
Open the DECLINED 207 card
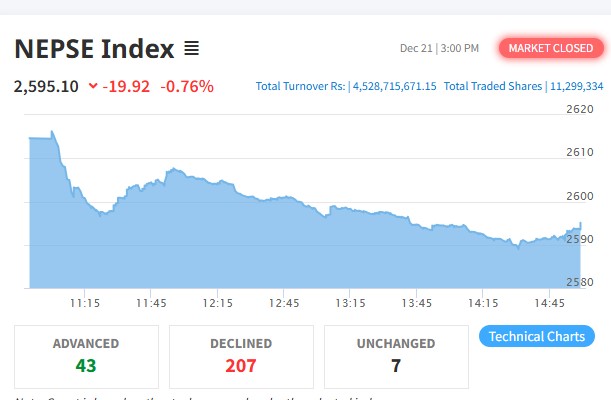pyautogui.click(x=241, y=355)
